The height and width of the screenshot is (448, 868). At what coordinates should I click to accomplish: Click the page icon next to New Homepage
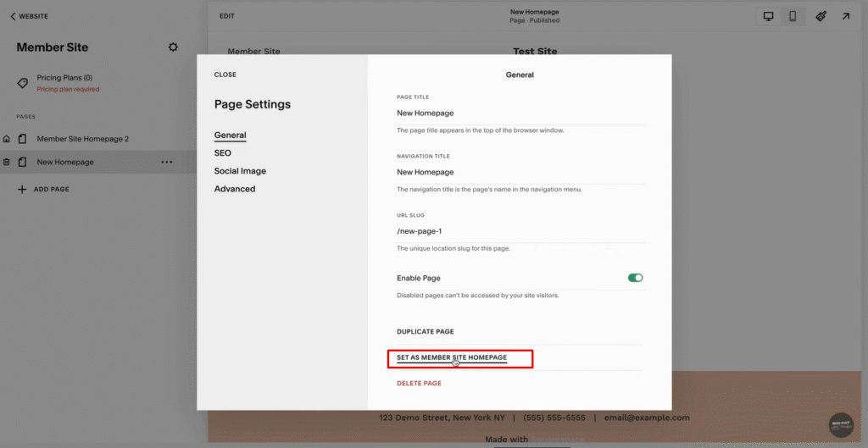point(22,162)
